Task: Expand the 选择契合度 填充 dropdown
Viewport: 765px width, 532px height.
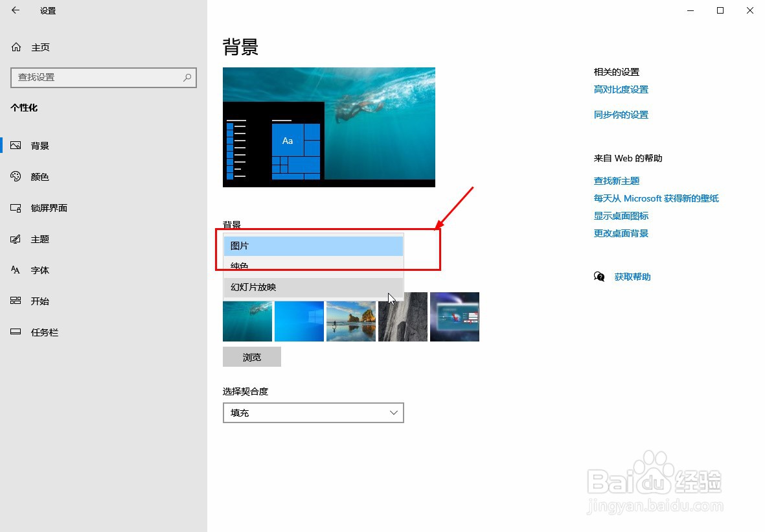Action: coord(314,413)
